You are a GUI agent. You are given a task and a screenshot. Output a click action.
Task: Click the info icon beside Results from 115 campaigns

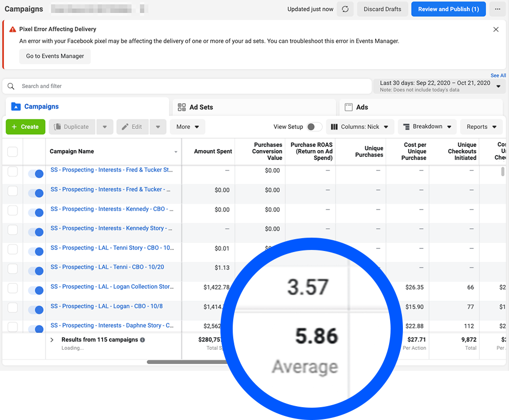pyautogui.click(x=142, y=340)
